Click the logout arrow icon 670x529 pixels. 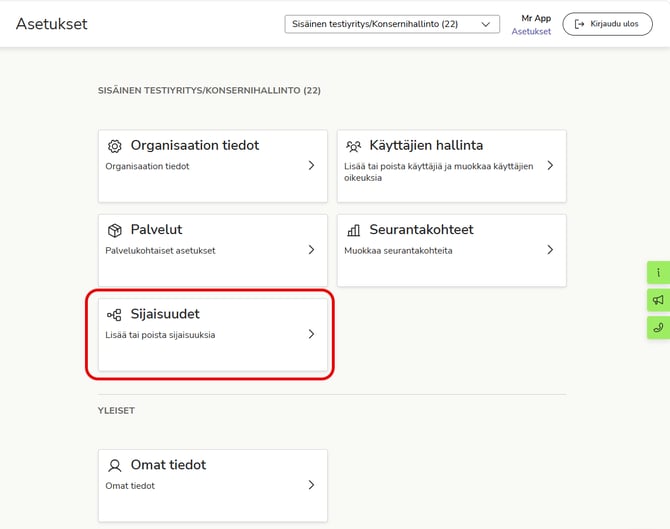[579, 24]
